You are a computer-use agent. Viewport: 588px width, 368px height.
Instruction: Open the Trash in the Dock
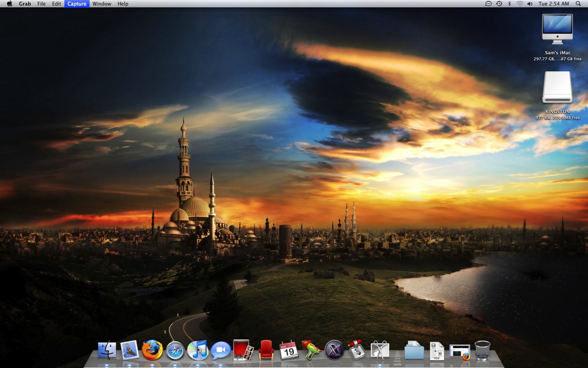tap(483, 350)
